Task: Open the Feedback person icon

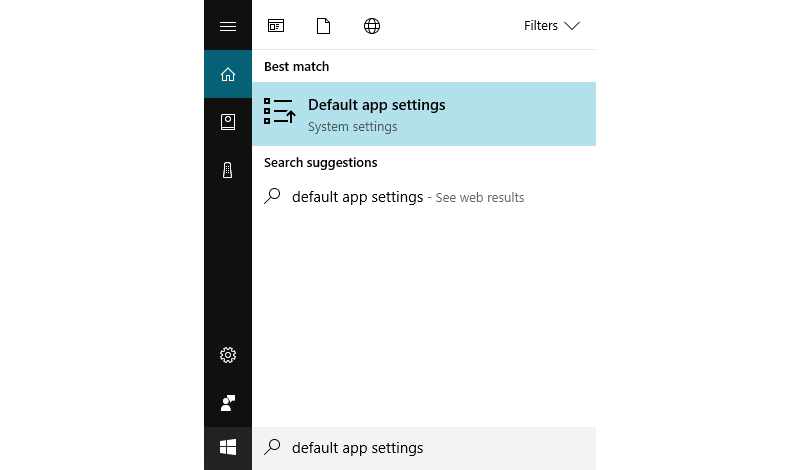Action: 228,403
